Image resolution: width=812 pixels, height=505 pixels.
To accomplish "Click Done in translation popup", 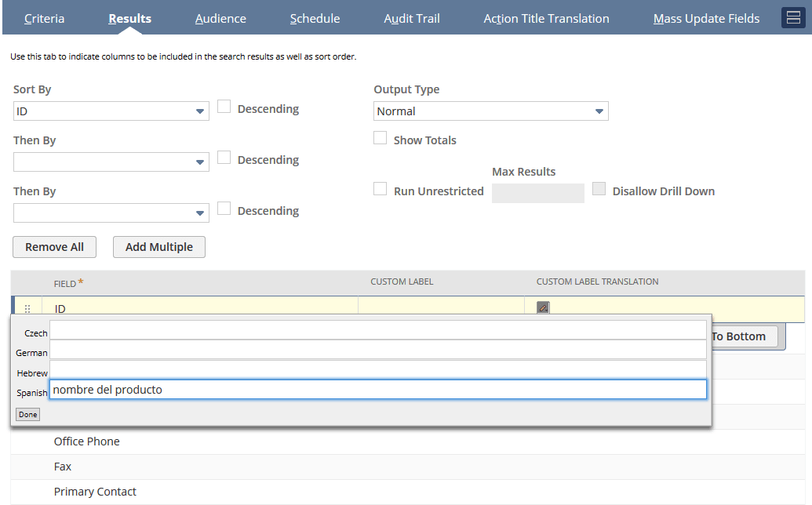I will coord(28,414).
